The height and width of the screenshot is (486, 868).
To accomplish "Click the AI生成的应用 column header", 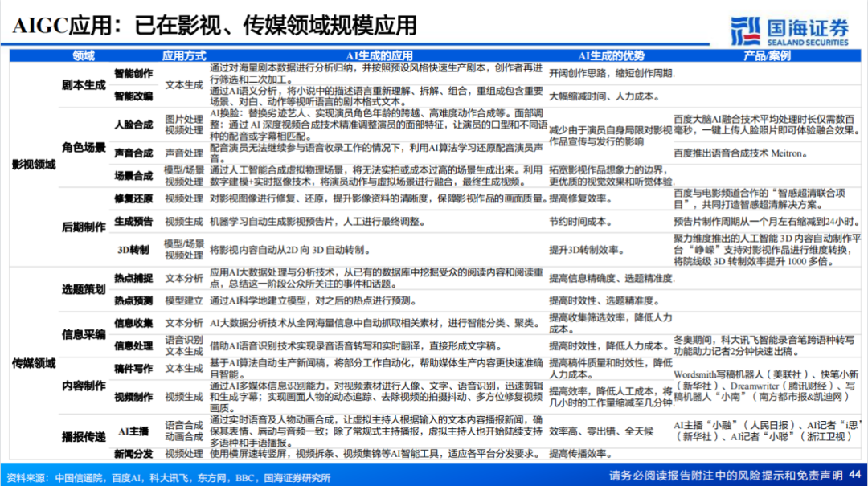I will tap(378, 56).
